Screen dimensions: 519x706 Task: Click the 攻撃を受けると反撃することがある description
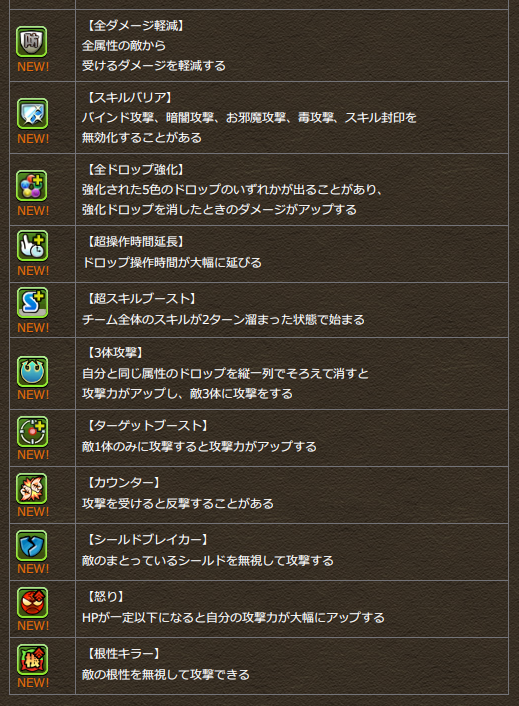coord(178,503)
